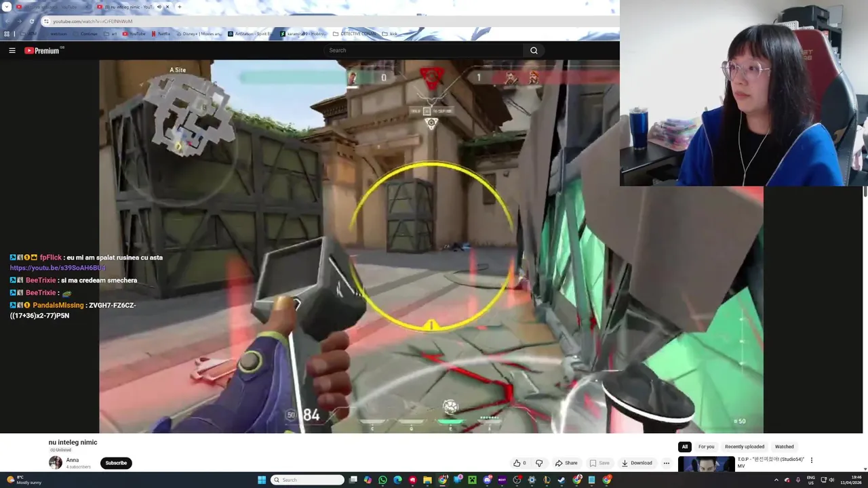Close the 'nu inteleg nimic' tab
The width and height of the screenshot is (868, 488).
click(167, 7)
